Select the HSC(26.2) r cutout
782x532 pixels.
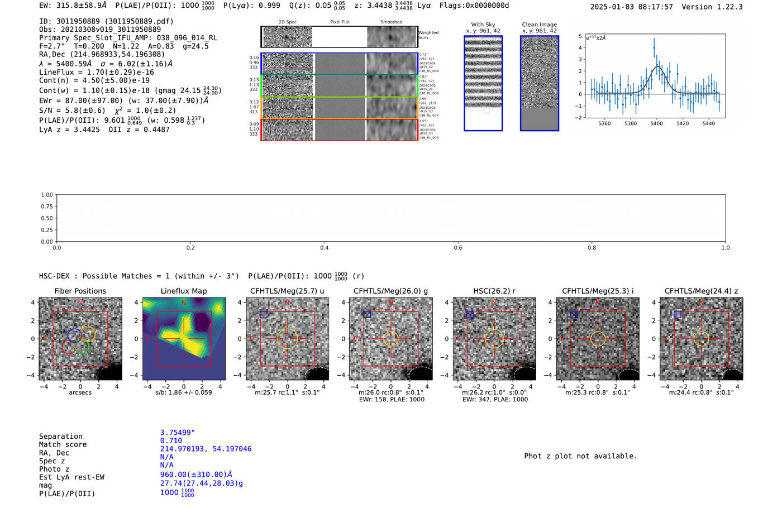click(494, 339)
